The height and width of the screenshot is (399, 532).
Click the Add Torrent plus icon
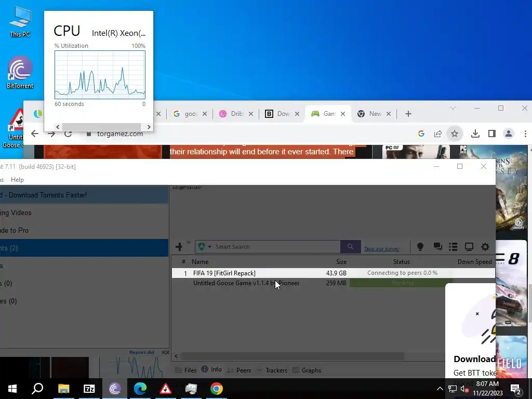[179, 247]
